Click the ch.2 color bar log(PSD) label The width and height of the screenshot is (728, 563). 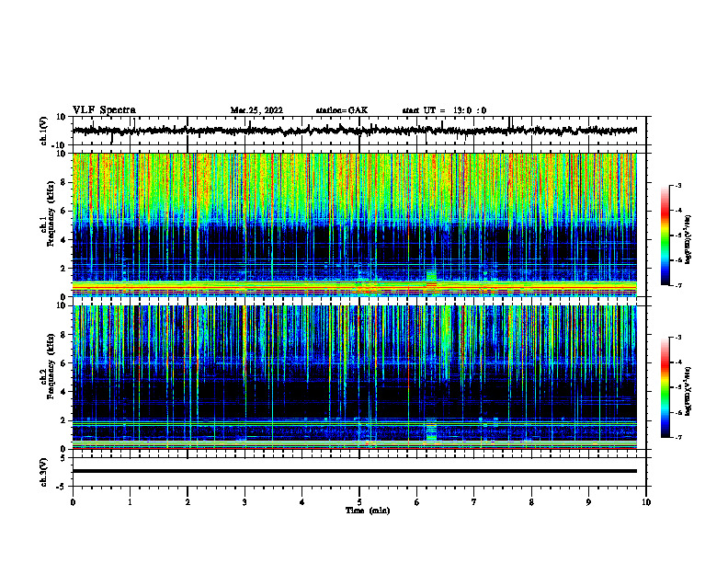click(x=688, y=391)
